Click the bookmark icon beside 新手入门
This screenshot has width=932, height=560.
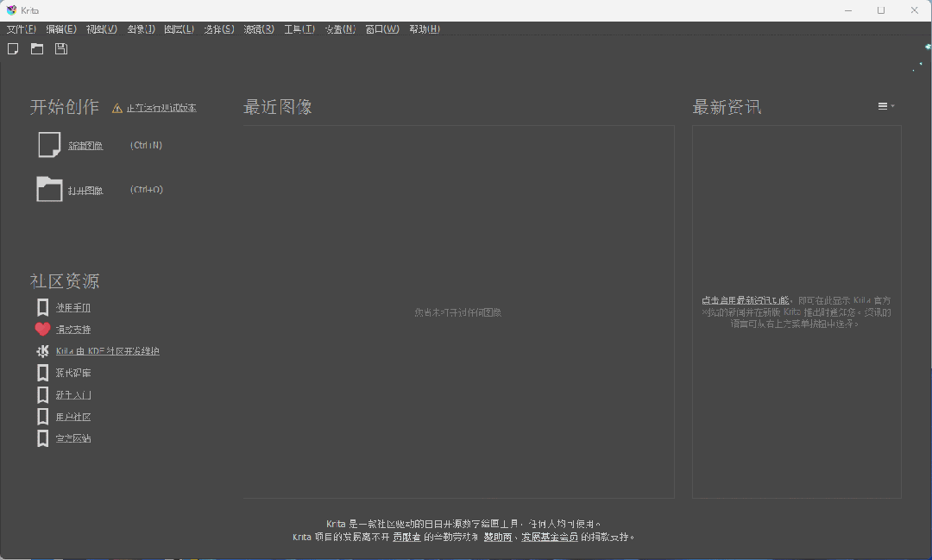point(43,394)
